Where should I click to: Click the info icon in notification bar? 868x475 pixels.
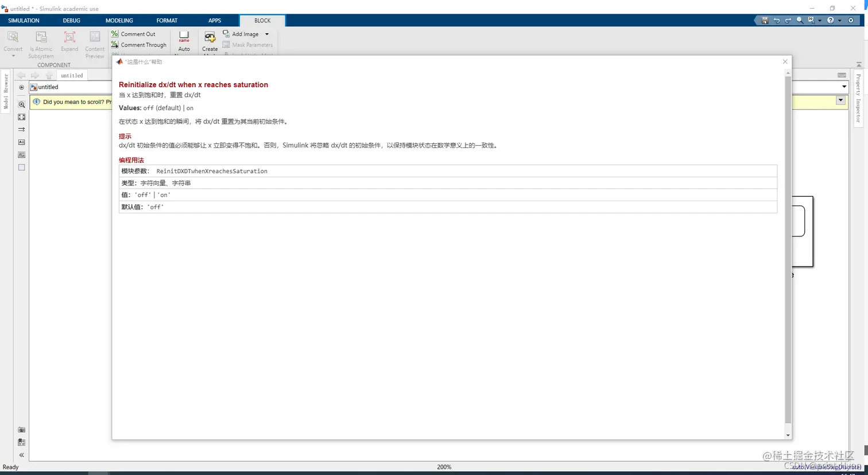click(x=36, y=102)
